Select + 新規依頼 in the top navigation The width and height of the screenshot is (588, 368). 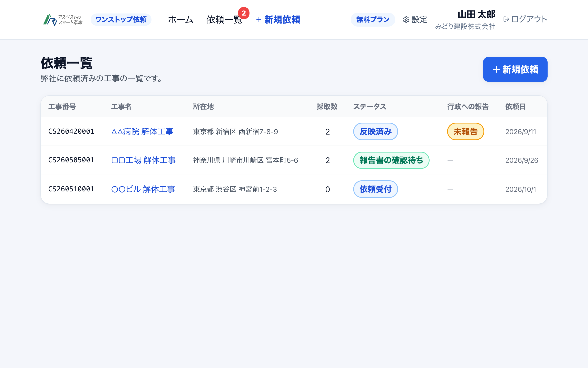point(278,20)
